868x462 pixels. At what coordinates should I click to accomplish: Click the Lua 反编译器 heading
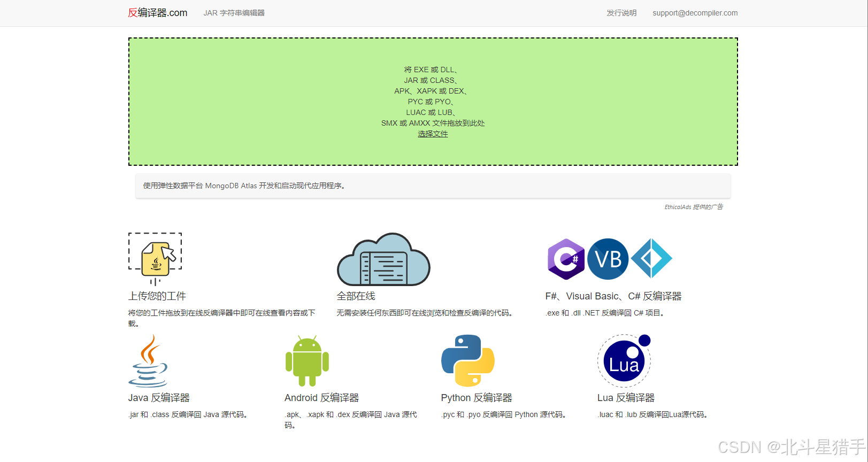click(626, 398)
